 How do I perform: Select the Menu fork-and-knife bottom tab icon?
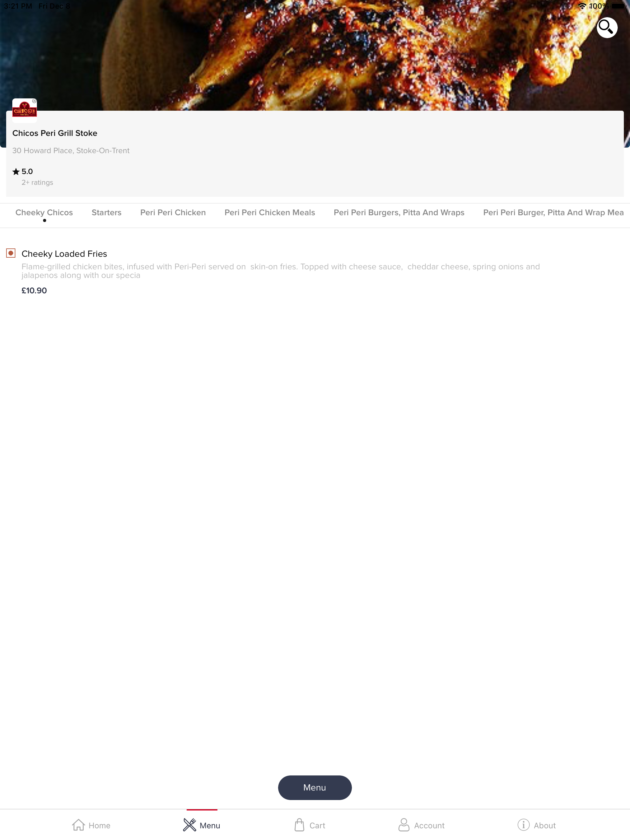point(189,825)
